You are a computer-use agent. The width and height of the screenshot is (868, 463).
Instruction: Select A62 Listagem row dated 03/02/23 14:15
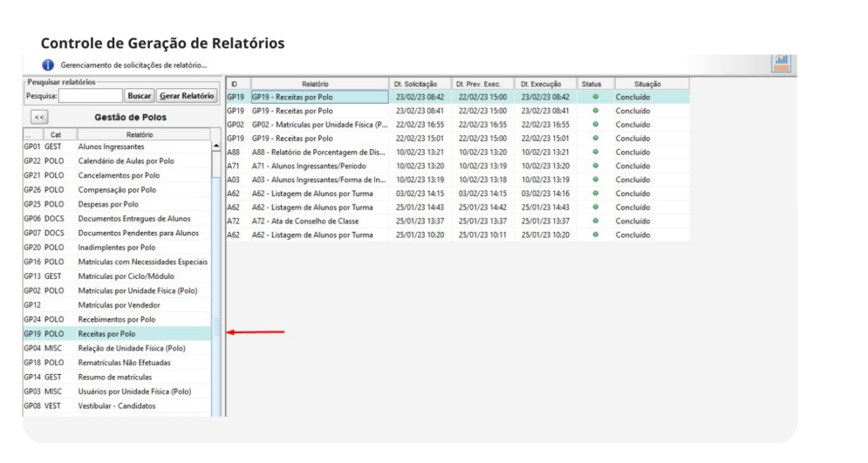coord(458,194)
